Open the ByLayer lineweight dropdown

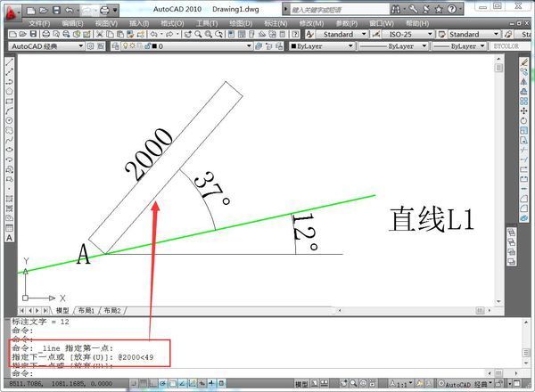coord(459,46)
